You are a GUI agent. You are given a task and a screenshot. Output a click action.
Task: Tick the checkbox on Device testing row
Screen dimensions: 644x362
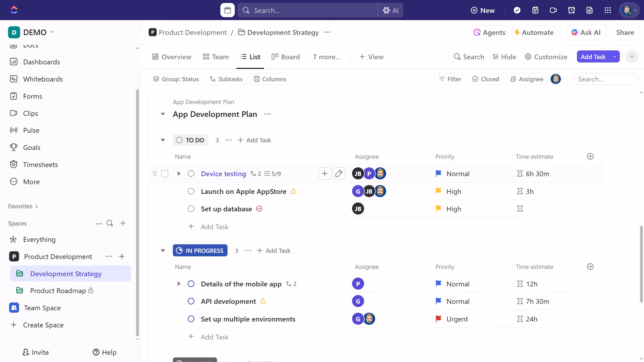click(x=165, y=173)
